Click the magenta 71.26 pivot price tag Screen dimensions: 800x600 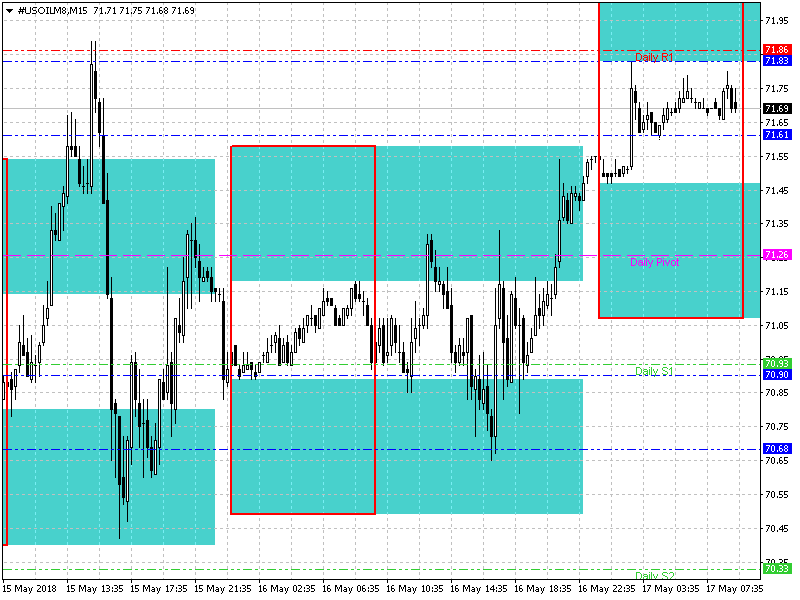click(x=777, y=255)
